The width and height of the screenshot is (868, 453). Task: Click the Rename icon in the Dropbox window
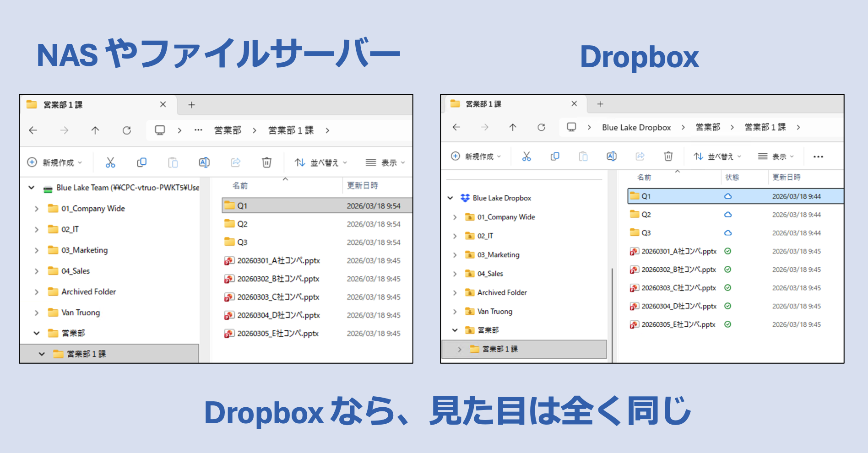click(611, 156)
